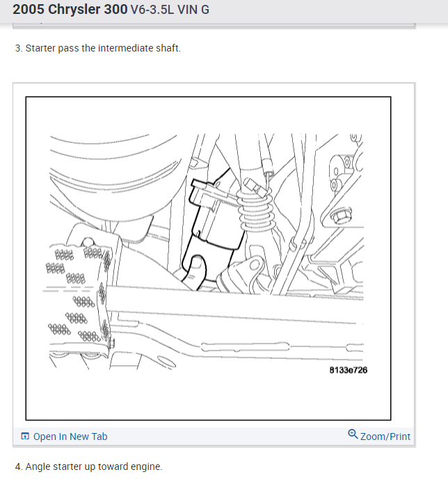Click step 3 about the intermediate shaft
This screenshot has height=495, width=448.
pos(98,48)
